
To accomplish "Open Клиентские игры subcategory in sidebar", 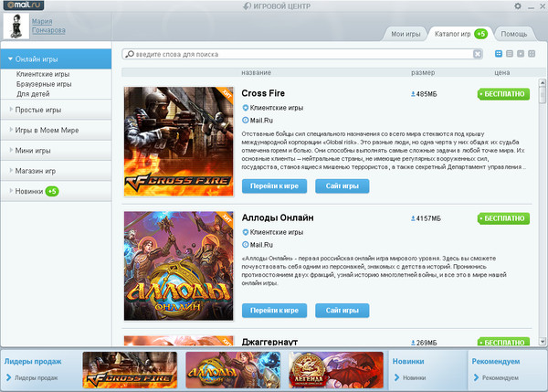I will (x=43, y=74).
